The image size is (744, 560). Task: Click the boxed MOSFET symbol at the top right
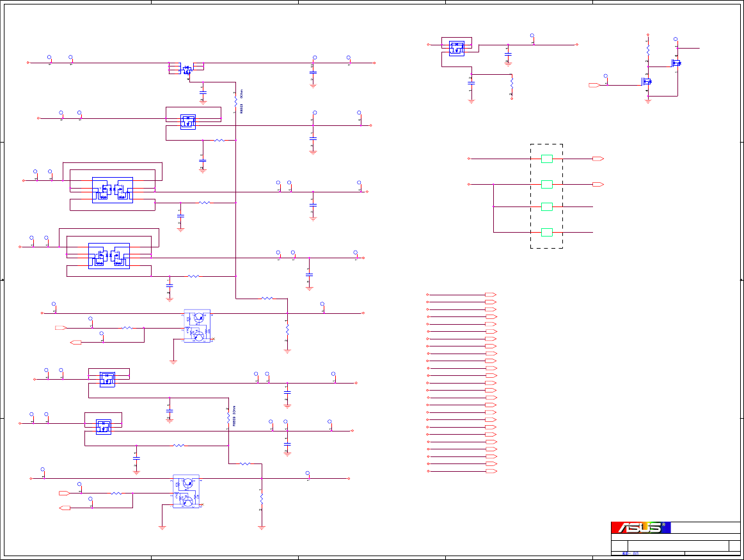tap(457, 49)
